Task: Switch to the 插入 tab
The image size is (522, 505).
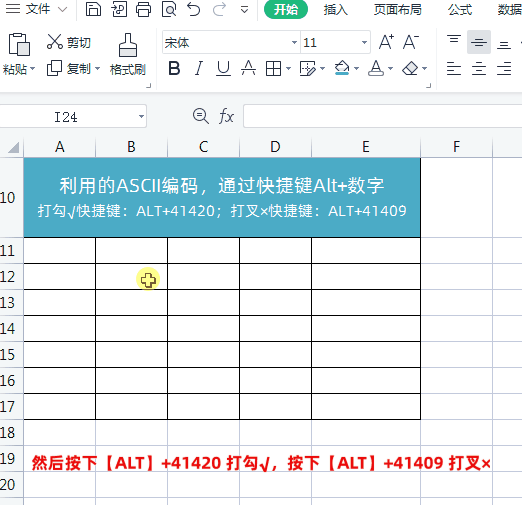Action: coord(335,9)
